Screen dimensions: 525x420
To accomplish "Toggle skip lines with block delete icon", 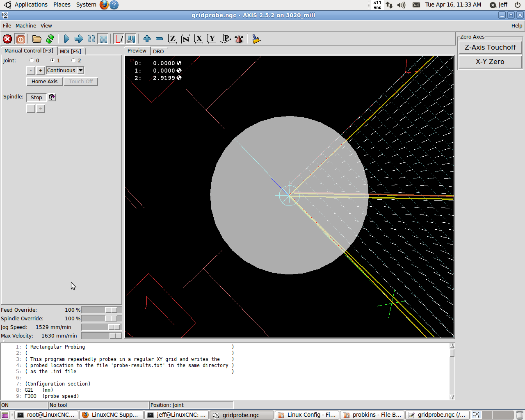I will [119, 39].
